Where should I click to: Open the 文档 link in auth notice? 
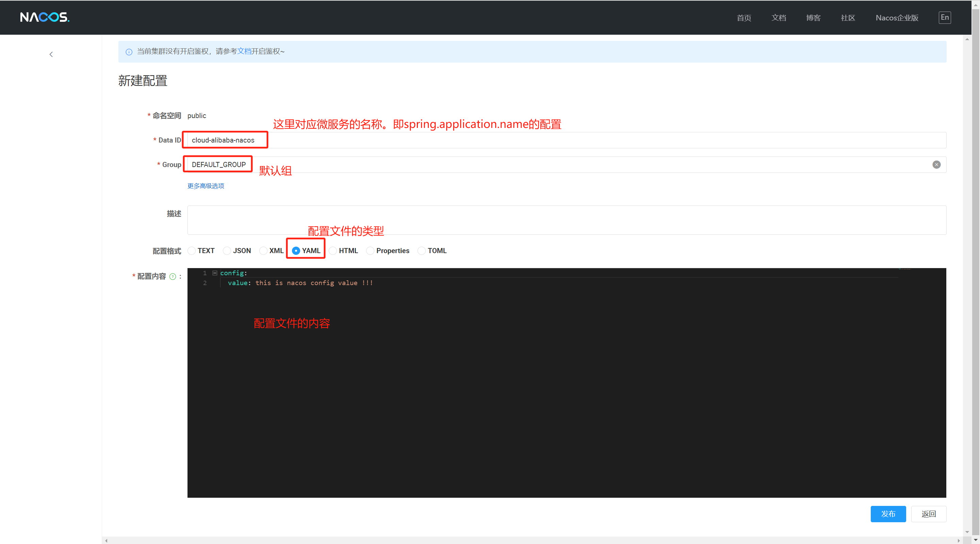click(244, 51)
